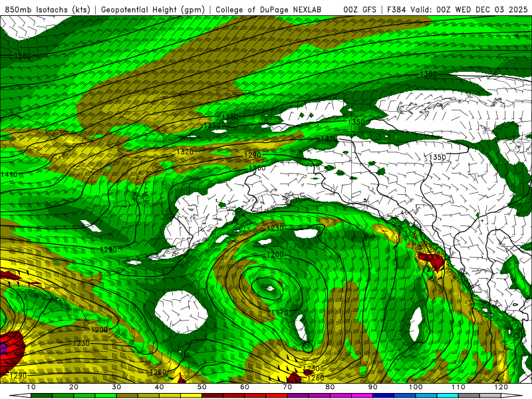Select the '00Z GFS' model run text
Image resolution: width=532 pixels, height=399 pixels.
(360, 10)
